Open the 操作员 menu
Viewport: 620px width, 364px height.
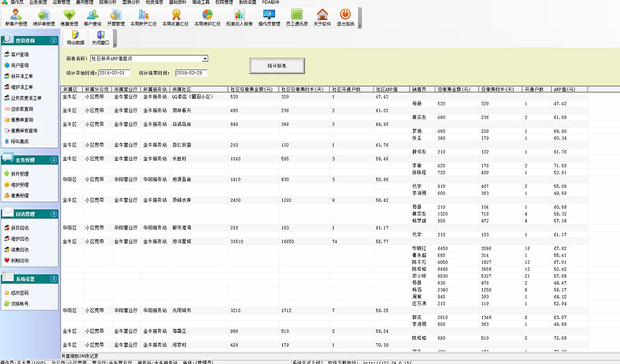coord(17,2)
